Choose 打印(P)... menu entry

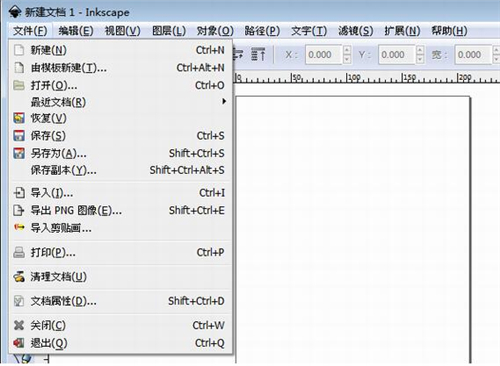(x=120, y=252)
